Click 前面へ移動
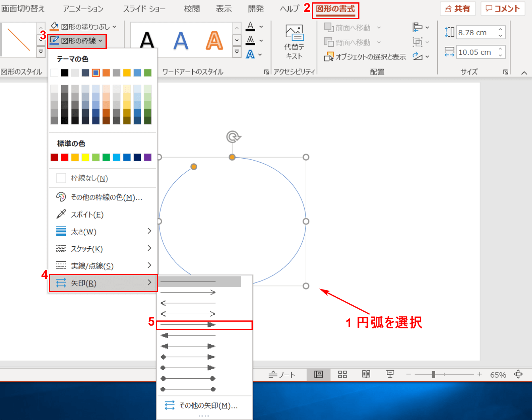532x420 pixels. [x=348, y=28]
